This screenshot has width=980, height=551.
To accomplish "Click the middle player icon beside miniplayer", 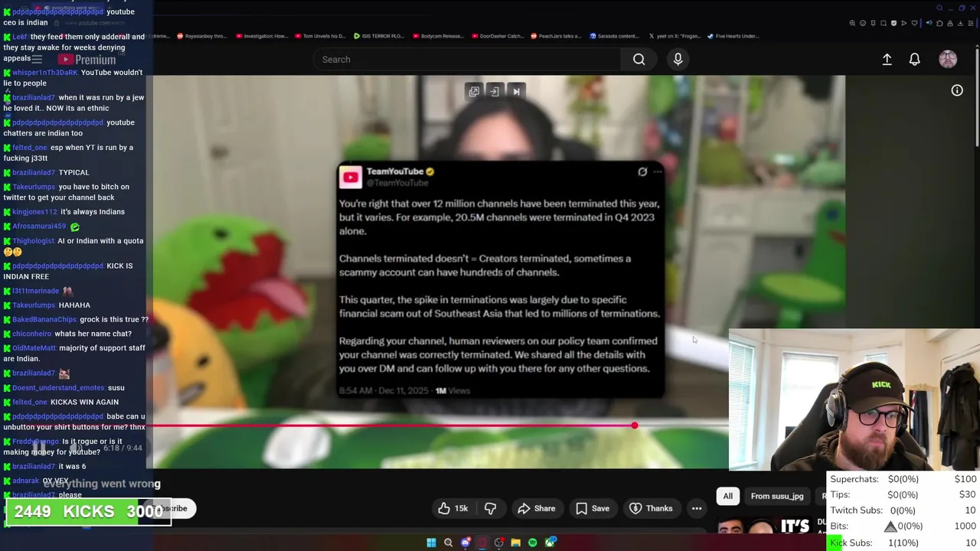I will point(495,91).
